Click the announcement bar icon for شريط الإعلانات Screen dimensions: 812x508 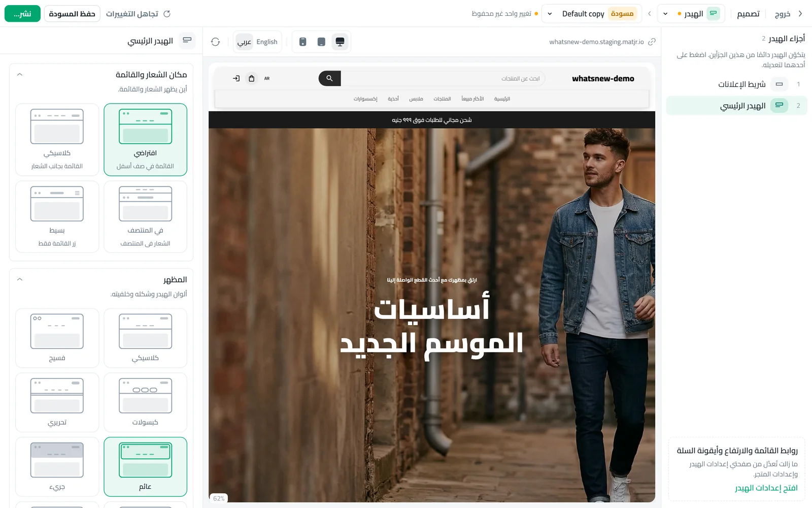(x=779, y=84)
